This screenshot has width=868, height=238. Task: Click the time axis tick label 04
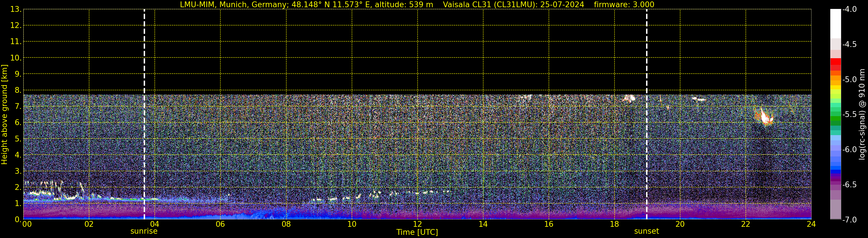tap(155, 224)
